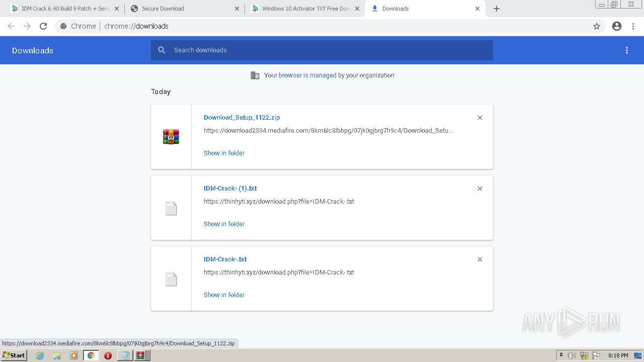Open the Chrome profile account icon

pyautogui.click(x=617, y=26)
